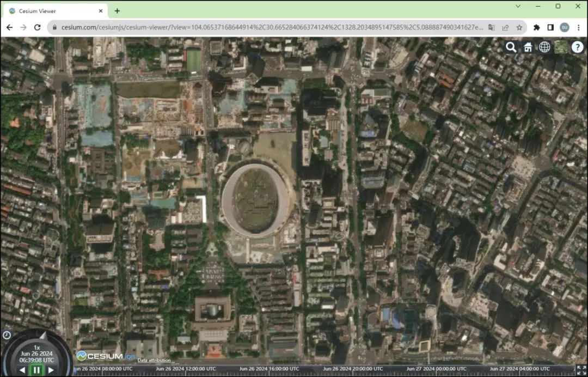Open the imagery base layer picker
This screenshot has height=377, width=588.
561,47
